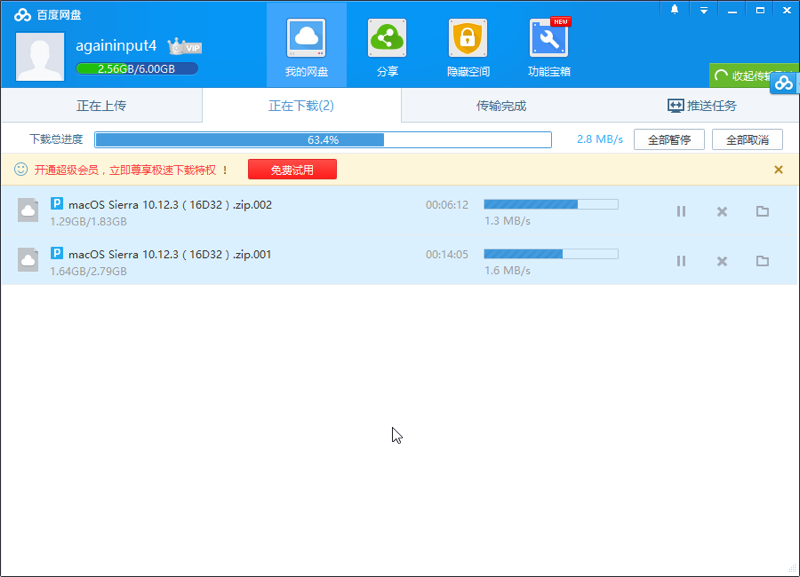Click 免费试用 red trial button

[x=292, y=169]
